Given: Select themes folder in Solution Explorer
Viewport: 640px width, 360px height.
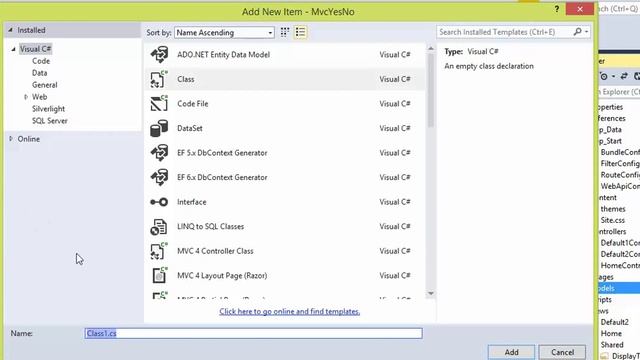Looking at the screenshot, I should click(613, 209).
